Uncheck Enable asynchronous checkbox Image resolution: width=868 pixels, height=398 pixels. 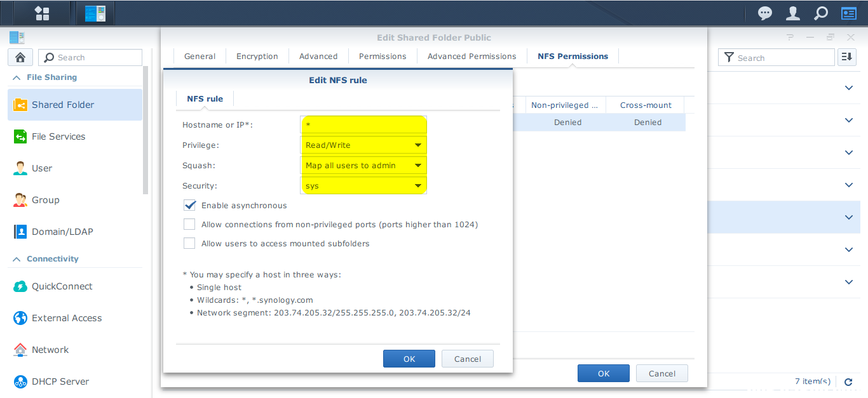[189, 206]
